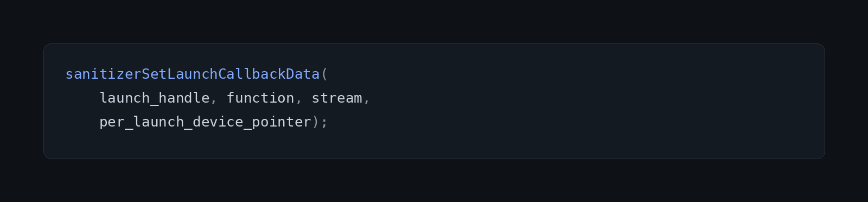Viewport: 868px width, 202px height.
Task: Place cursor on "sanitizer" prefix of function name
Action: coord(103,74)
